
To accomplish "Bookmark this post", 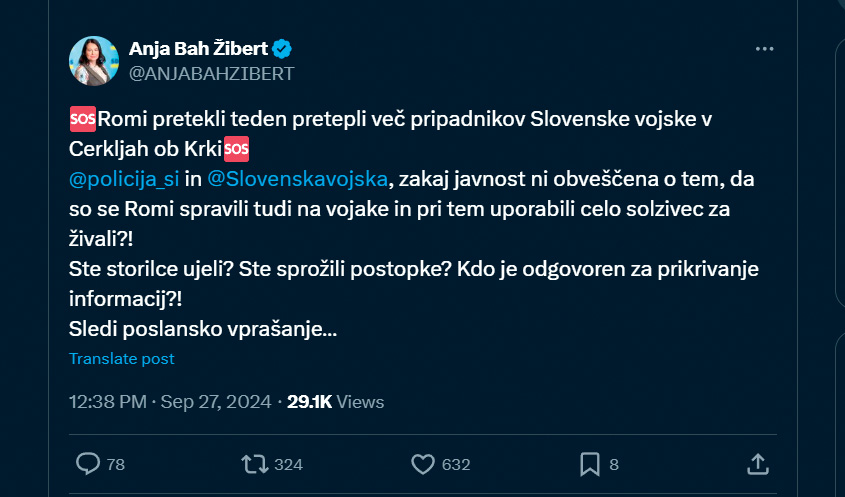I will (x=590, y=463).
